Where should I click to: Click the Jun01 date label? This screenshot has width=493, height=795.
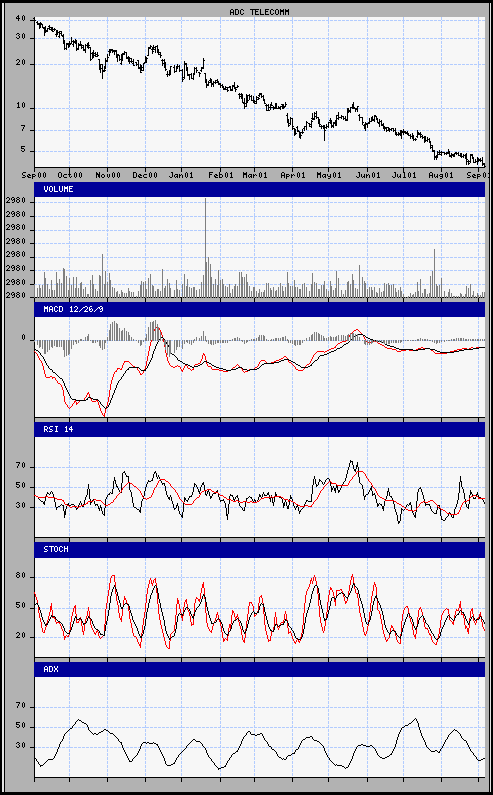click(368, 175)
